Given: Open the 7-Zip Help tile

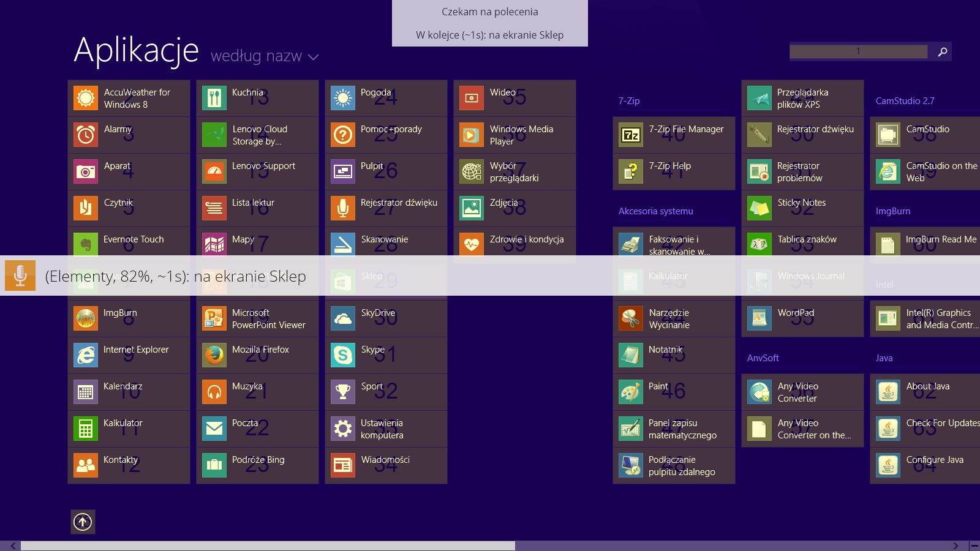Looking at the screenshot, I should click(x=674, y=171).
